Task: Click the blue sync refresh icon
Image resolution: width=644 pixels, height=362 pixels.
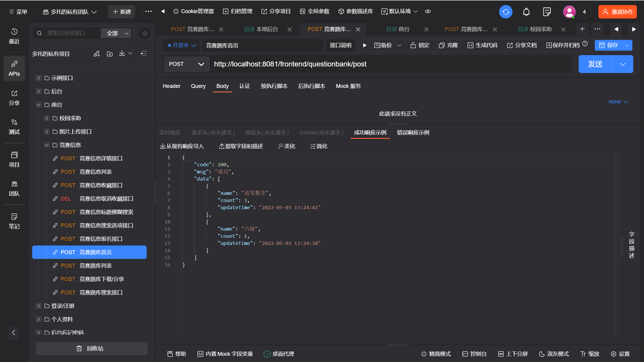Action: (506, 12)
